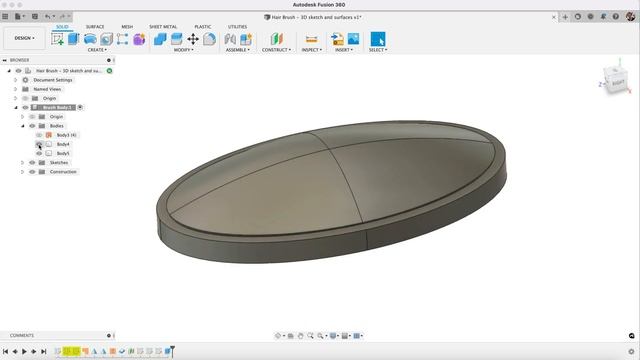Jump to timeline end

coord(44,351)
